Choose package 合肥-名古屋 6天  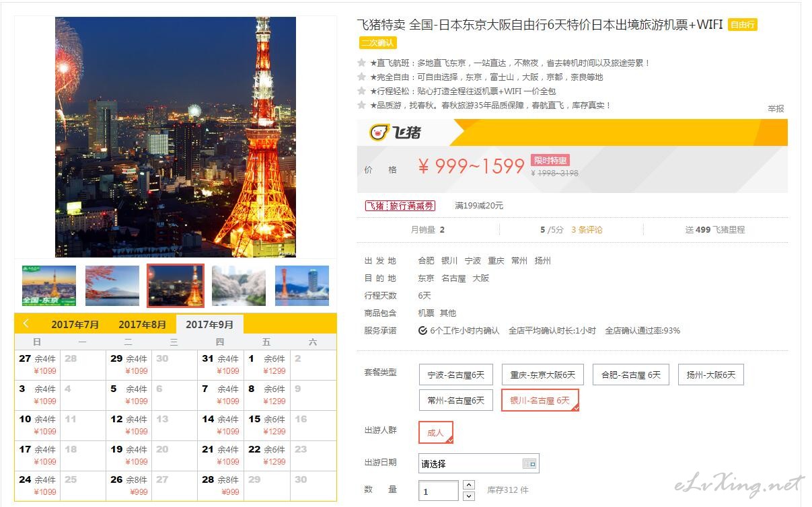coord(631,375)
